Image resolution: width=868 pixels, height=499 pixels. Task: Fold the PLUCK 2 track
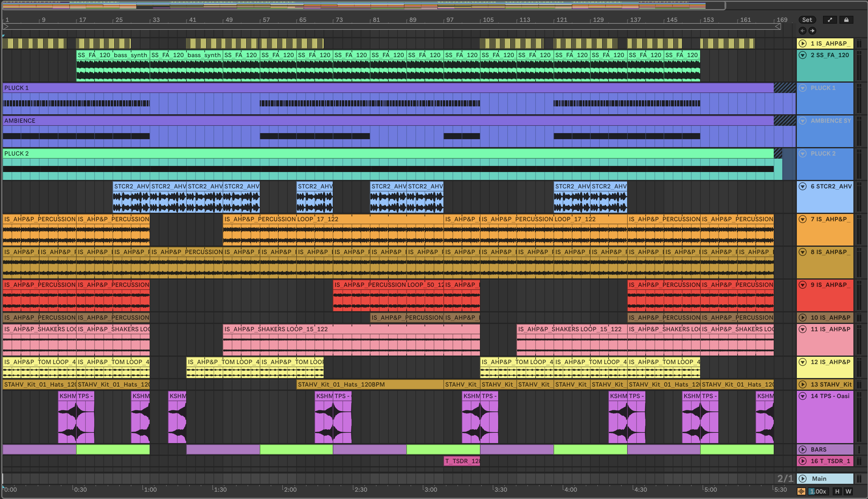click(803, 153)
